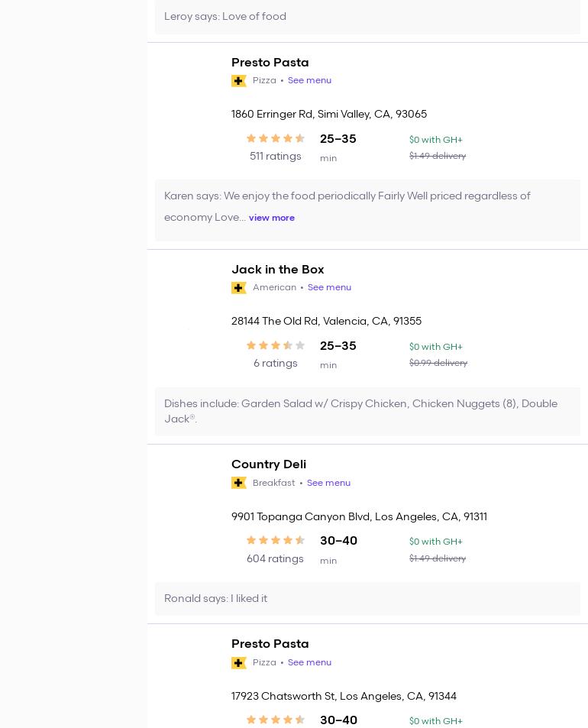Click GH+ badge icon next to Country Deli's Breakfast label
The image size is (588, 728).
[239, 483]
